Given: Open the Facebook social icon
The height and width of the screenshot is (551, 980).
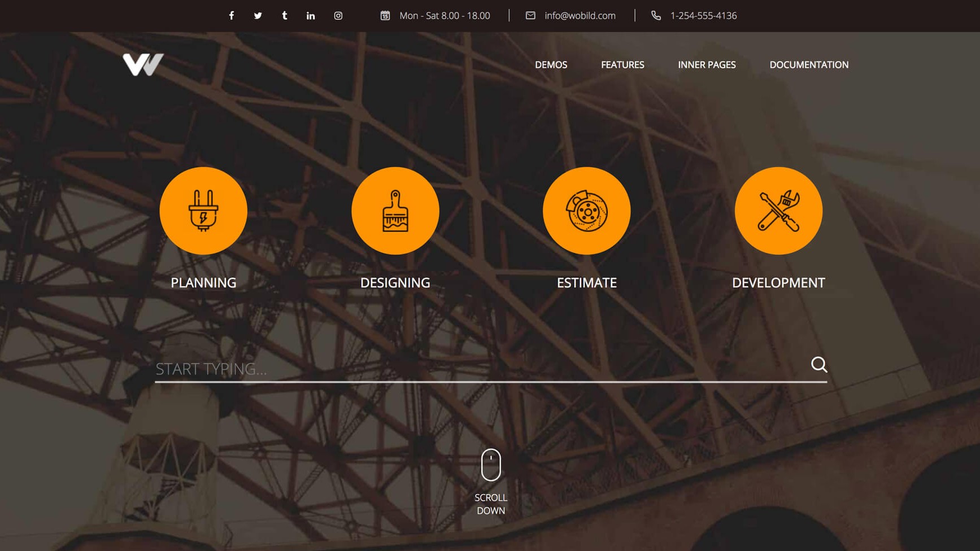Looking at the screenshot, I should point(231,16).
